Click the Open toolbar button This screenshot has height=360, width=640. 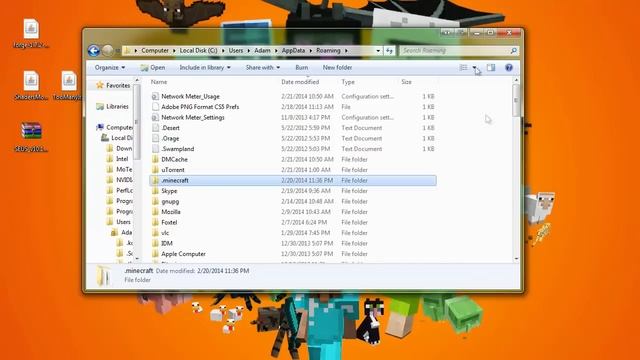(153, 68)
